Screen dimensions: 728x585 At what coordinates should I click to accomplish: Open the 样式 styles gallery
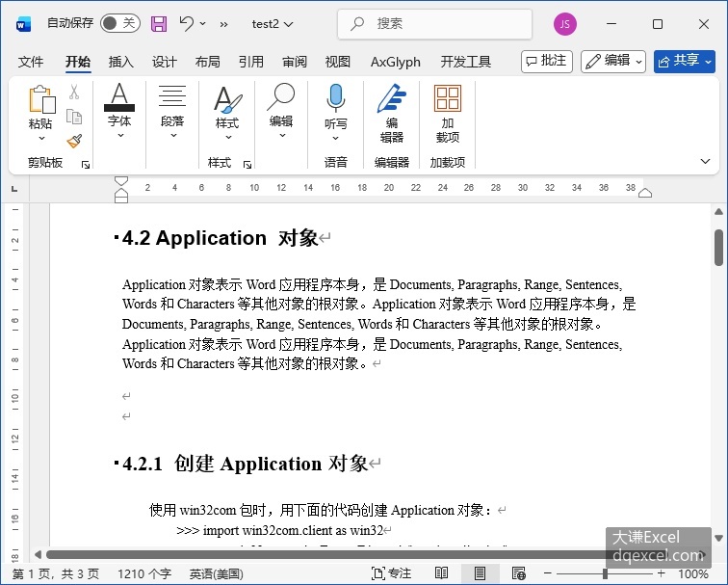click(x=227, y=112)
